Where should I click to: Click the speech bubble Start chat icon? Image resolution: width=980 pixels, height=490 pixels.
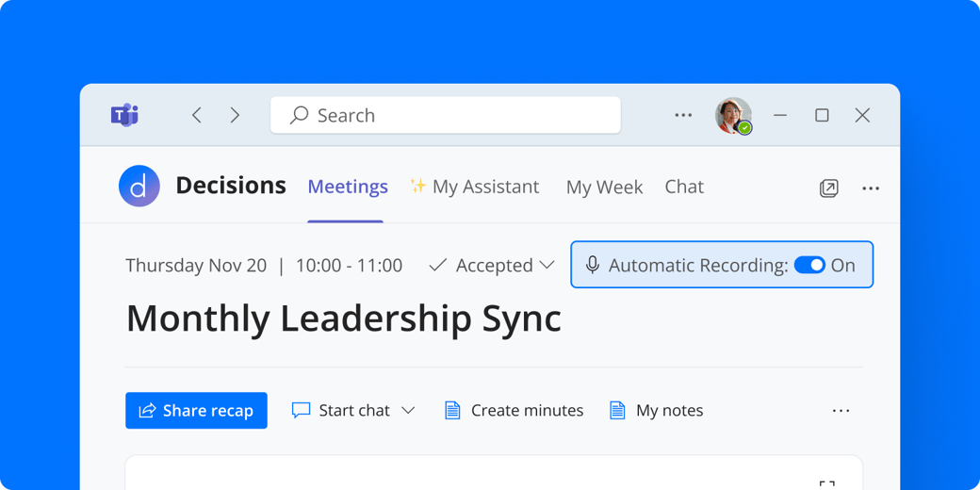click(x=301, y=411)
